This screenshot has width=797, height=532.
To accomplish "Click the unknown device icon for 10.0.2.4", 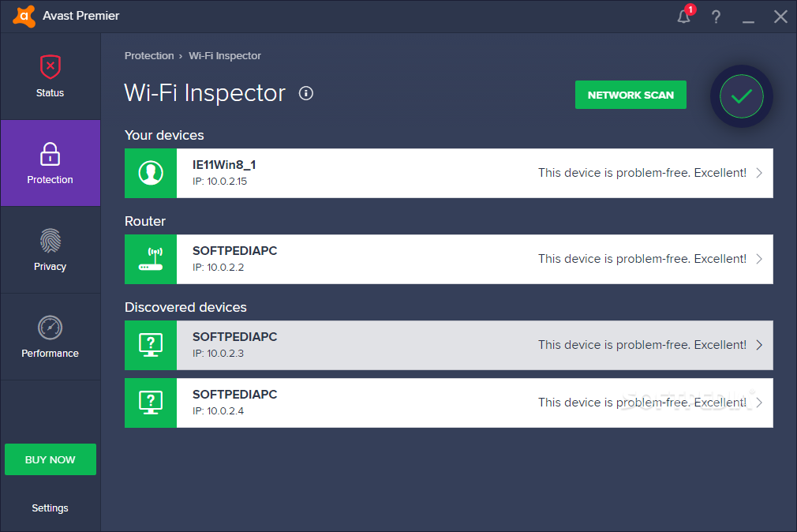I will 151,403.
